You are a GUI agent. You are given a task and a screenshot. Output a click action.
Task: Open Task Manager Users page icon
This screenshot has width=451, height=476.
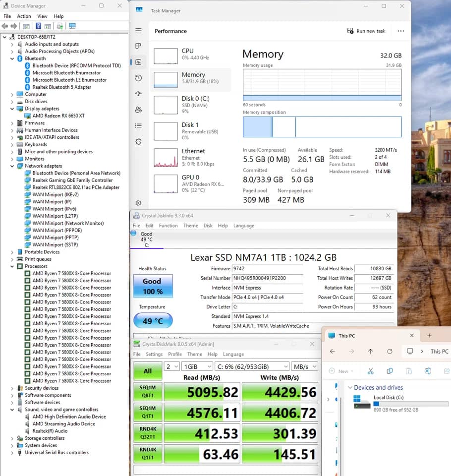click(138, 110)
